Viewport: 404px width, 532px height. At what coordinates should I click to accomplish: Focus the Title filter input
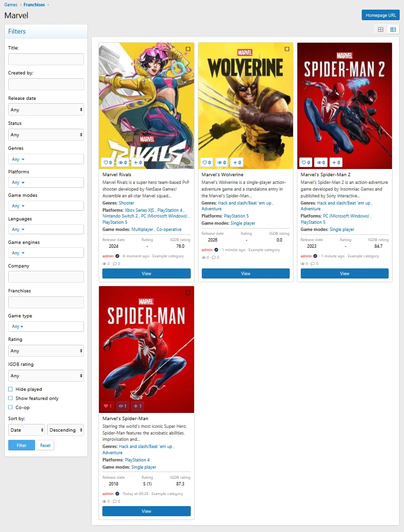point(46,59)
